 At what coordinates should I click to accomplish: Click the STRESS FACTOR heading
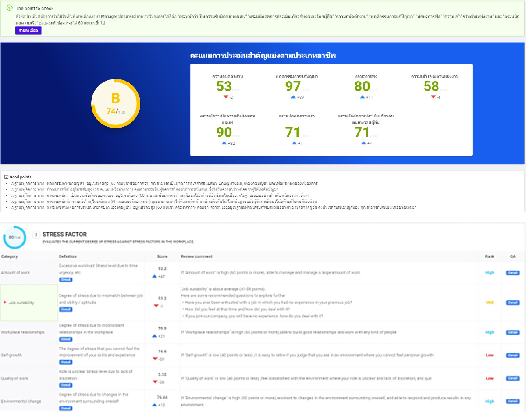click(64, 235)
